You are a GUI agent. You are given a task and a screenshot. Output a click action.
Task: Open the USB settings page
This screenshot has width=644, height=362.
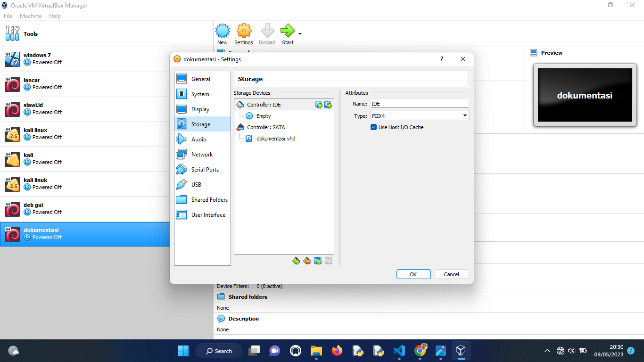[x=202, y=185]
